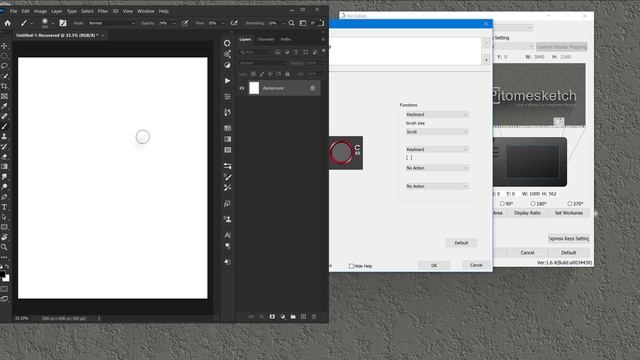The width and height of the screenshot is (640, 360).
Task: Toggle Lock All on the layer
Action: (287, 74)
